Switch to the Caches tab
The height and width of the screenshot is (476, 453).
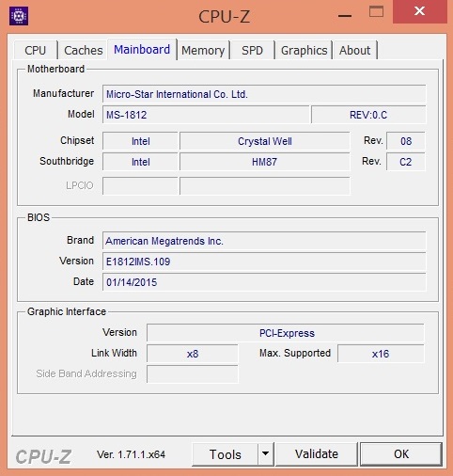tap(84, 50)
